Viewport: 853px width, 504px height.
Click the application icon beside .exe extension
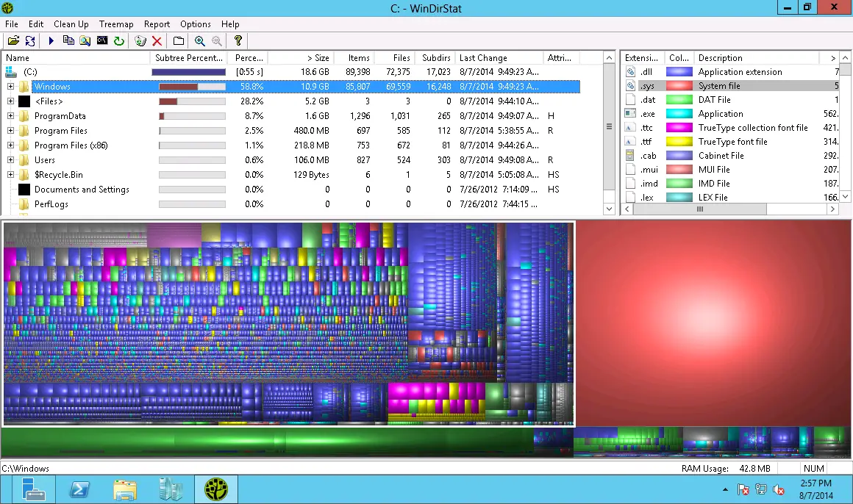[630, 114]
